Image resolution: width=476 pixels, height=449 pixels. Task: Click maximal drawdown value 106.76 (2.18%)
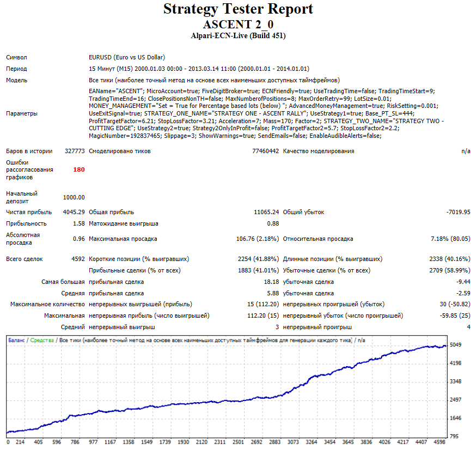click(258, 239)
